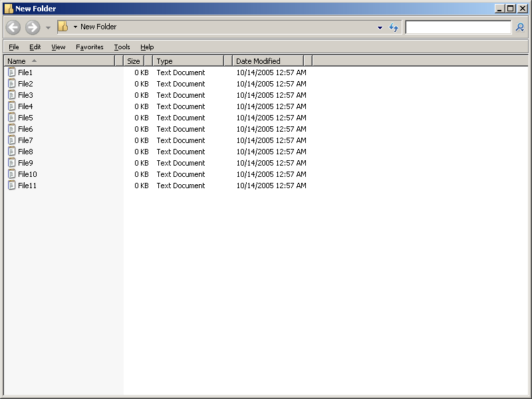Open the address bar dropdown arrow
Image resolution: width=532 pixels, height=399 pixels.
coord(380,27)
